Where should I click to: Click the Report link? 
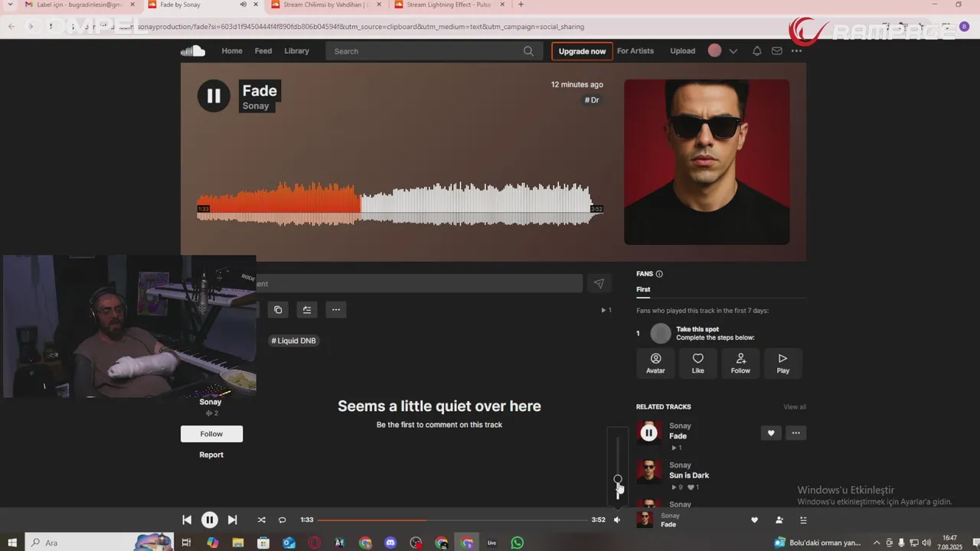(x=211, y=455)
